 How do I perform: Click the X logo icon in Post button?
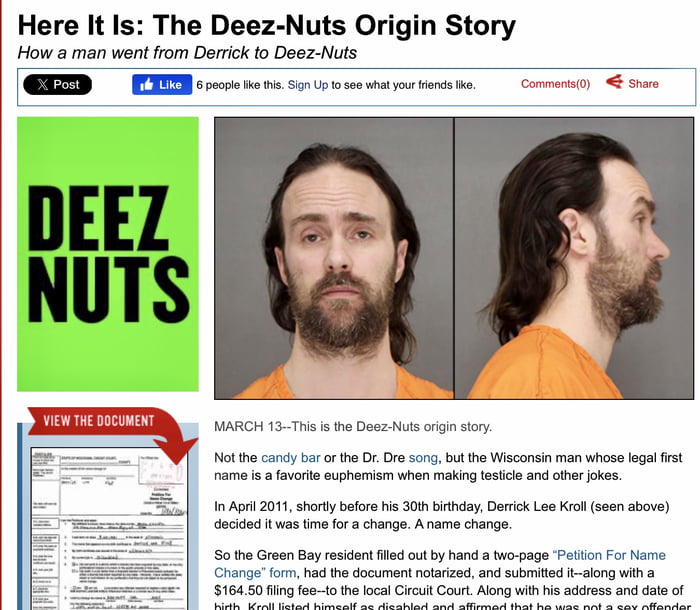(x=42, y=84)
